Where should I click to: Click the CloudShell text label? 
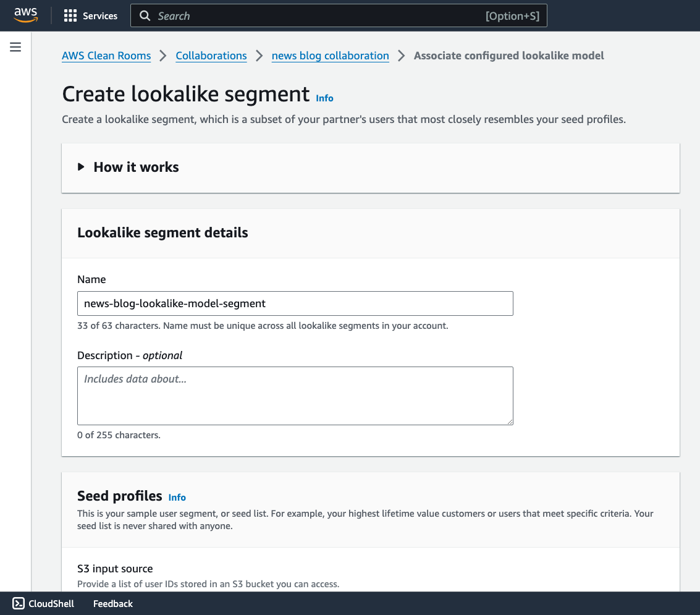51,604
